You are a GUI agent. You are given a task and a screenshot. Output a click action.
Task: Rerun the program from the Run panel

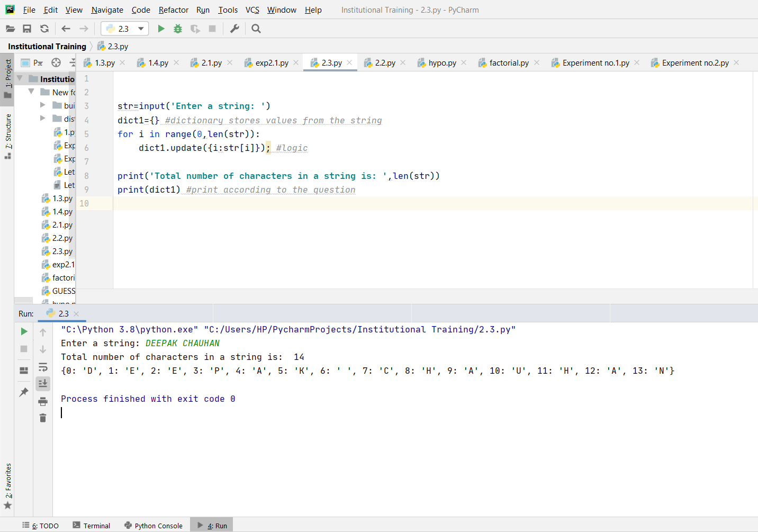[x=23, y=331]
